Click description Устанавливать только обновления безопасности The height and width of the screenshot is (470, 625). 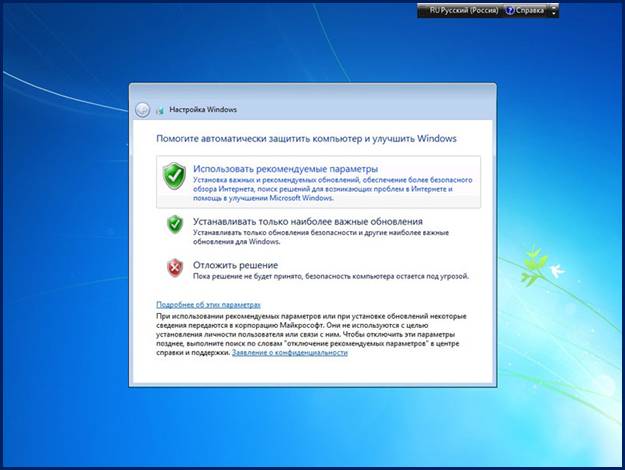coord(321,237)
